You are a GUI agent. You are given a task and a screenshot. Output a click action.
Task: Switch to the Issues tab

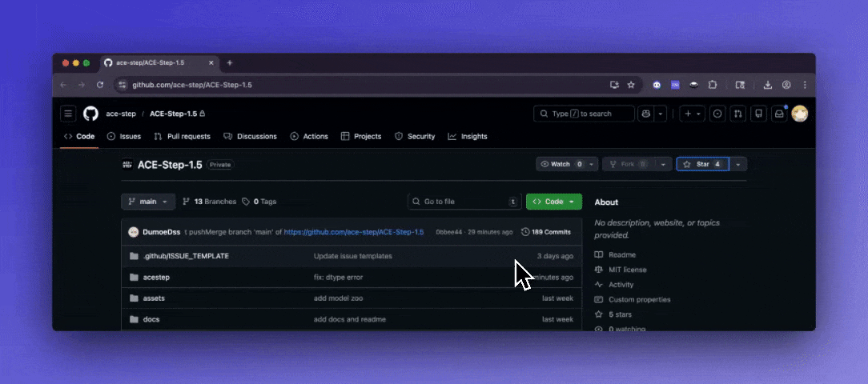pos(124,136)
